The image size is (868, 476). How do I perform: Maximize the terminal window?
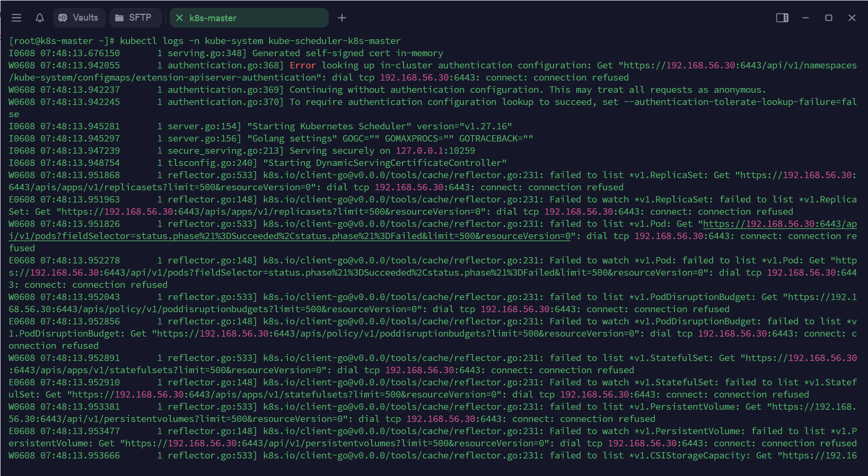[829, 17]
